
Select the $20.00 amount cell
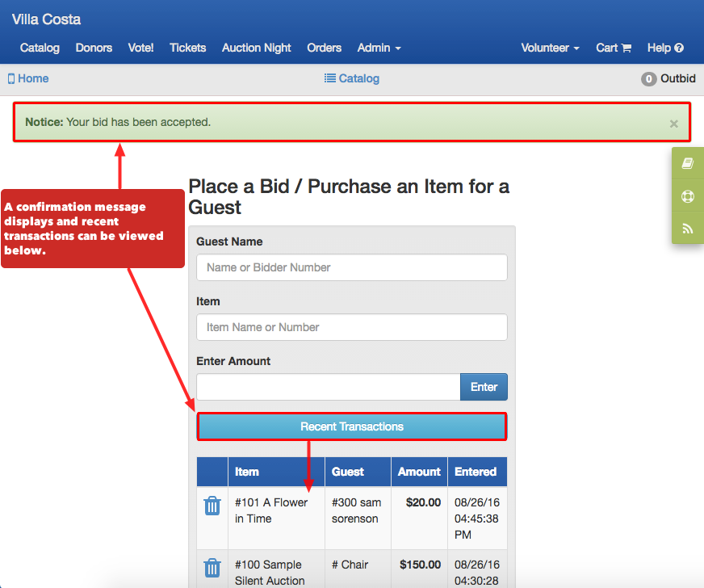coord(419,519)
